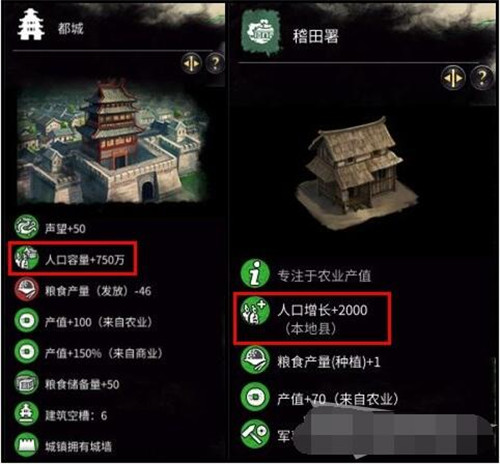Click the hammer icon below 产值+70

coord(255,434)
